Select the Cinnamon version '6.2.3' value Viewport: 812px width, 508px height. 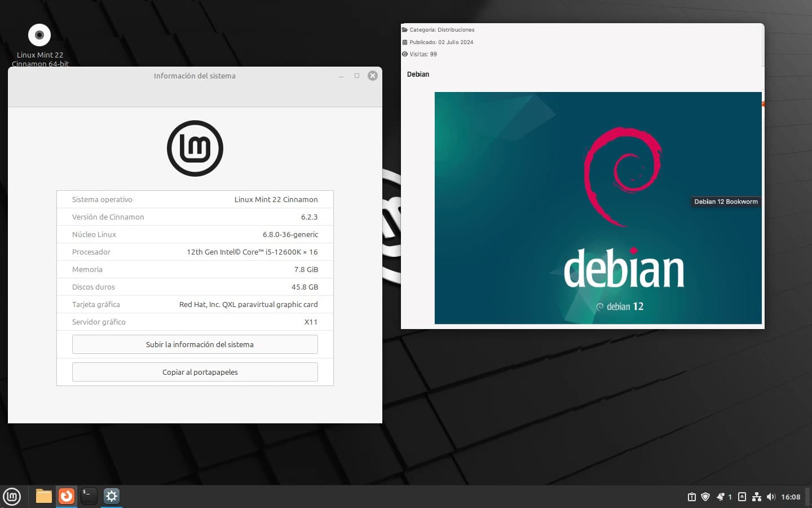(x=309, y=217)
